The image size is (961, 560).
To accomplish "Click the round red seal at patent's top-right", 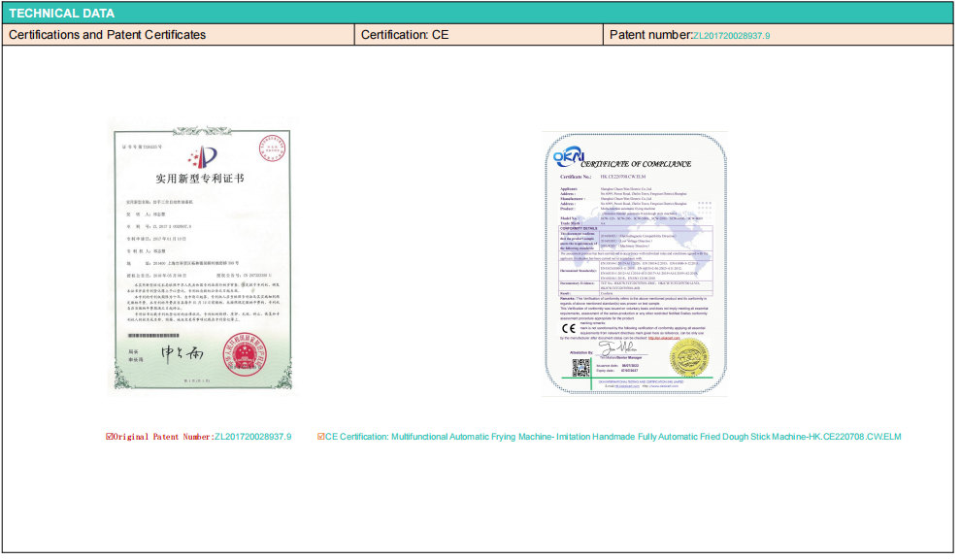I will pos(270,148).
